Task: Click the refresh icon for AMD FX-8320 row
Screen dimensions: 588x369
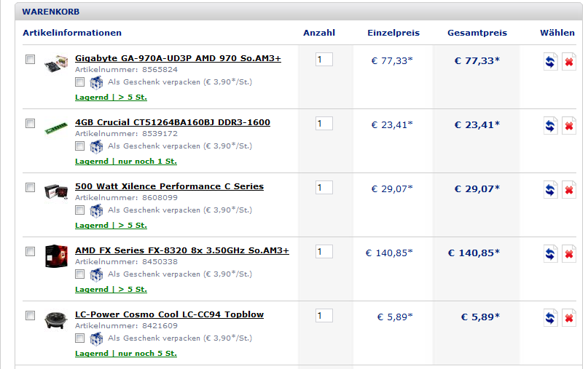Action: pos(551,253)
